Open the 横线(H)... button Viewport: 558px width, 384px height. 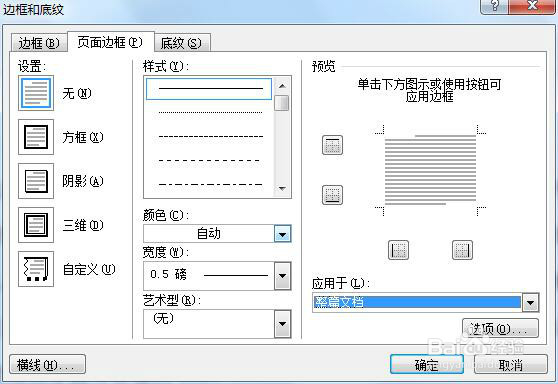[47, 364]
